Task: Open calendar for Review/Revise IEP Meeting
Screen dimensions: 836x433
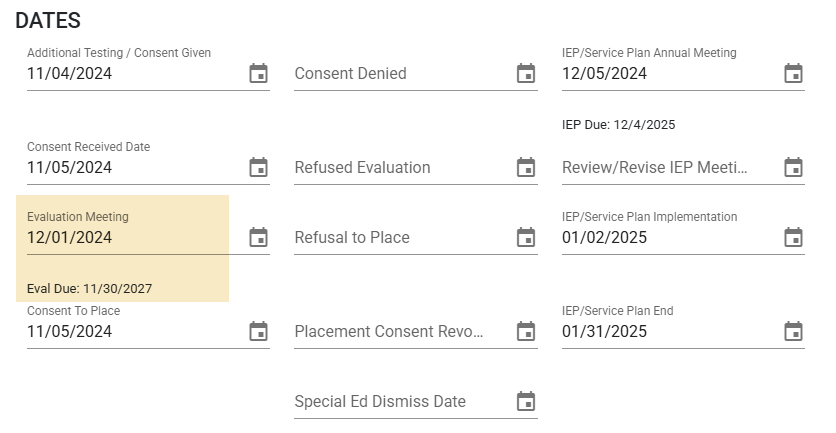Action: click(793, 167)
